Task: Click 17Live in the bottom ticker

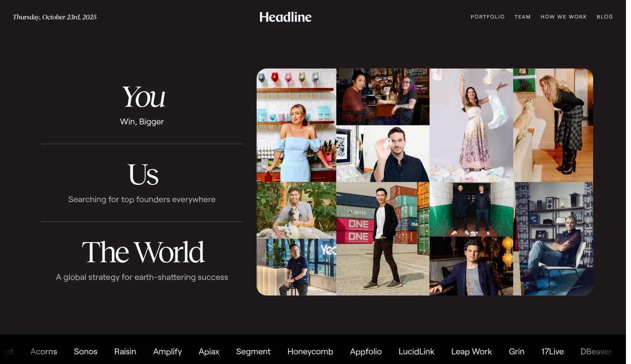Action: tap(552, 351)
